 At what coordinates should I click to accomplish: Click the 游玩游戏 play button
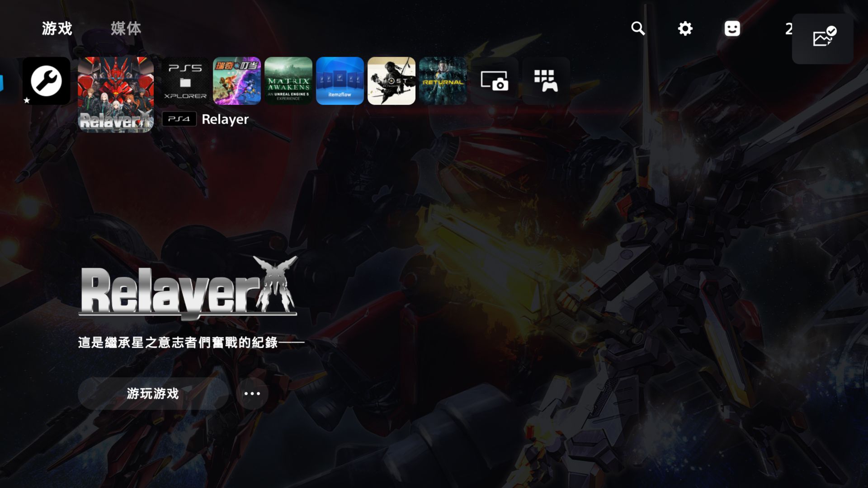point(153,394)
